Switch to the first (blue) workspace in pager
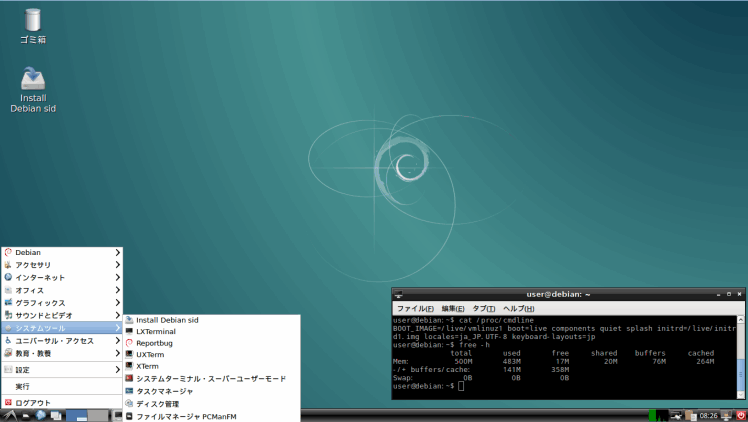 coord(76,415)
